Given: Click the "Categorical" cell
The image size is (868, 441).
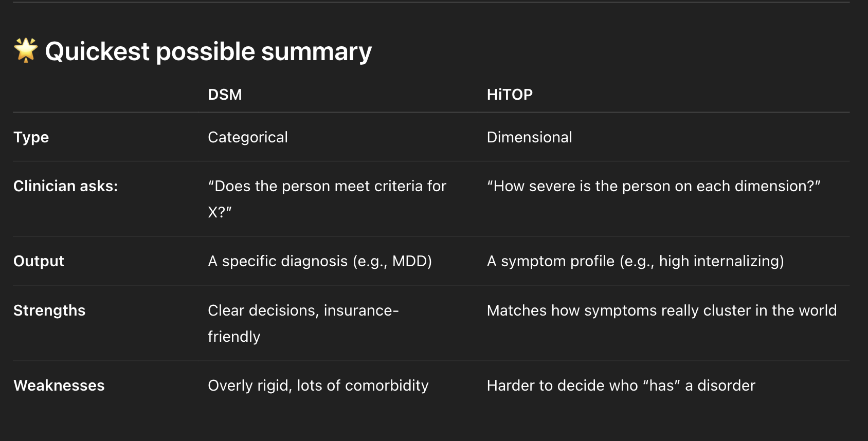Looking at the screenshot, I should [x=247, y=137].
